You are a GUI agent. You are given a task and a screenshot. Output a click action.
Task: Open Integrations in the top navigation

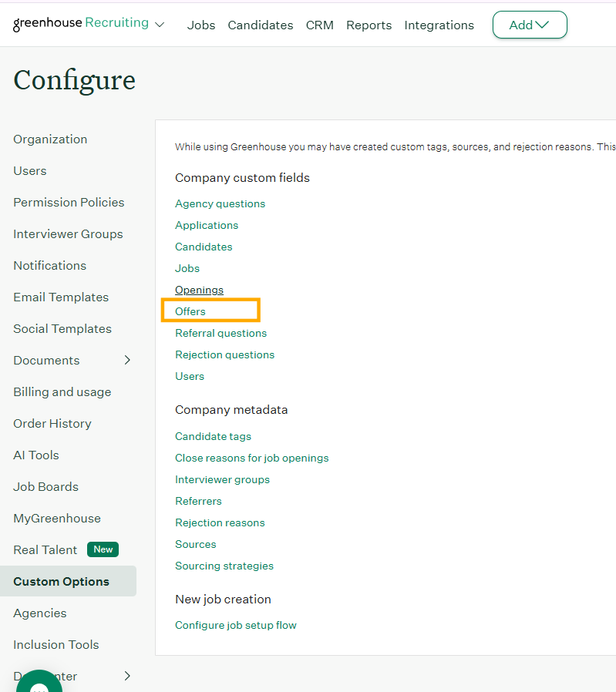point(439,25)
